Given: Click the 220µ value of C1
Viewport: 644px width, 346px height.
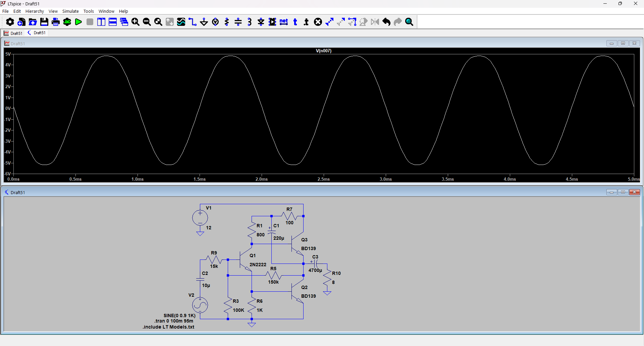Looking at the screenshot, I should pos(279,238).
